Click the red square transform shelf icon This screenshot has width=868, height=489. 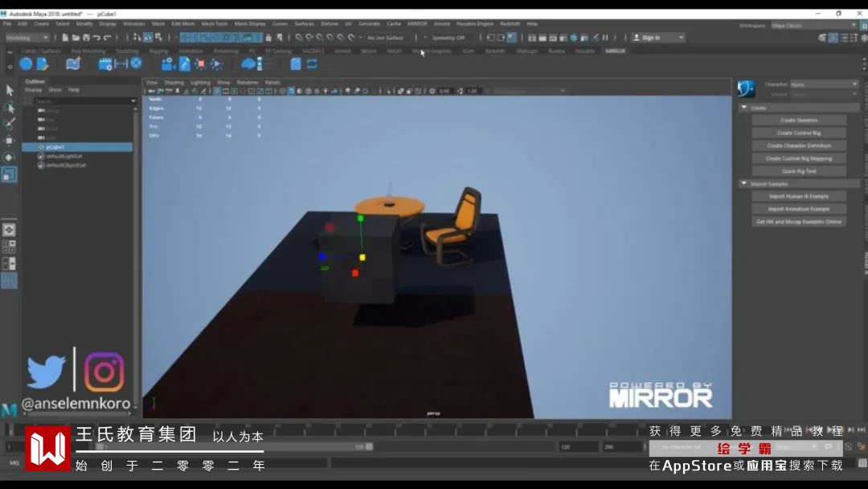[200, 64]
